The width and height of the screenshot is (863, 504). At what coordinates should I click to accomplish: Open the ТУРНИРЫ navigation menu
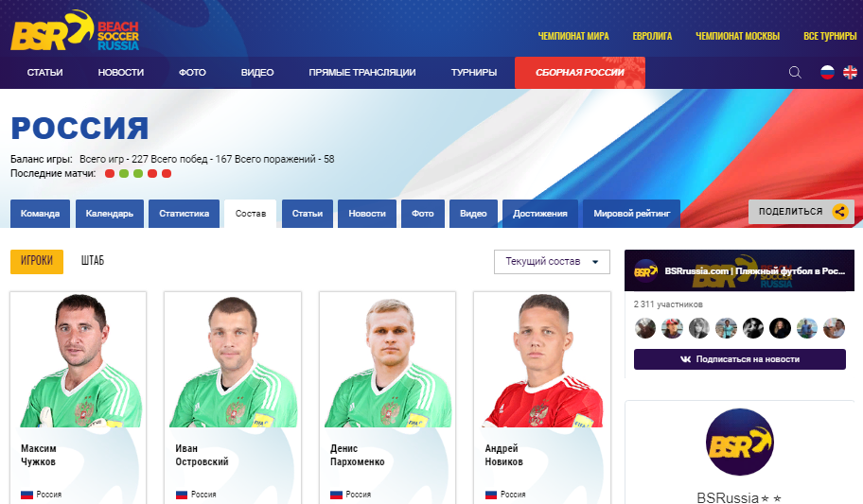click(x=474, y=73)
